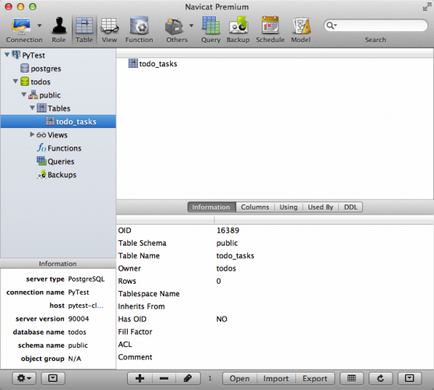Refresh the object list
The image size is (434, 390).
pyautogui.click(x=380, y=378)
